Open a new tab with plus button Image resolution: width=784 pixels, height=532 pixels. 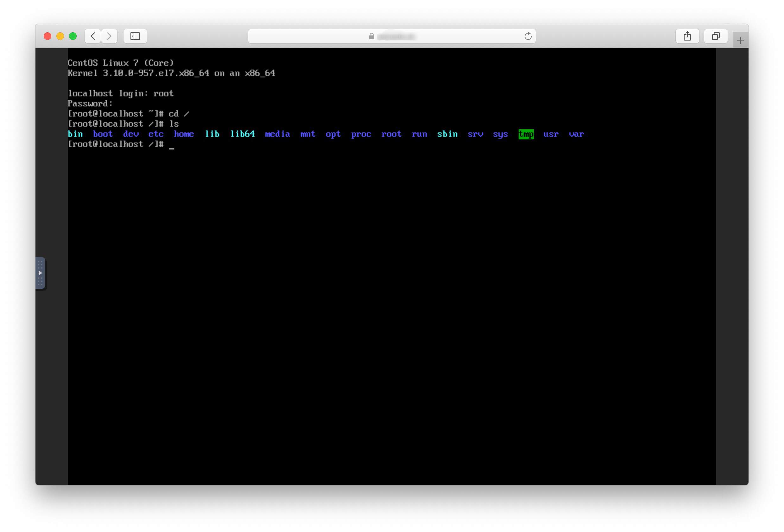pyautogui.click(x=741, y=41)
